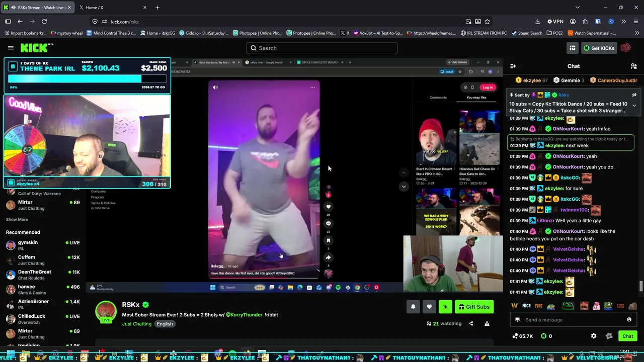Click the main goal progress bar

[87, 79]
